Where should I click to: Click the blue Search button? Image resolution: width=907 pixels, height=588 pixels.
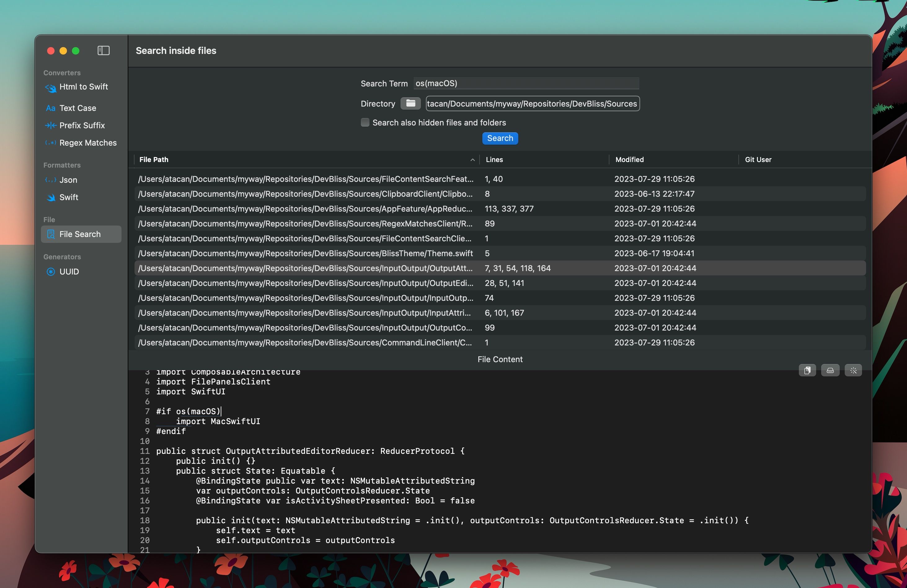click(x=500, y=138)
